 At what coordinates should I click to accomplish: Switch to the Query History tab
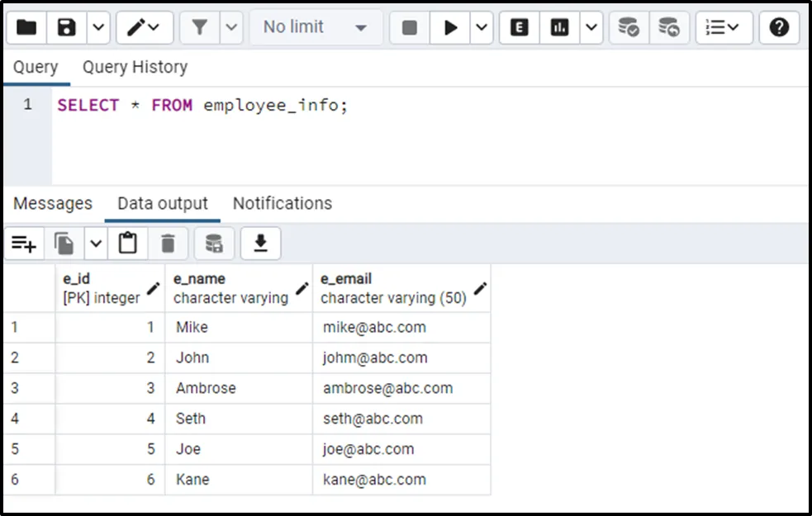pos(135,67)
